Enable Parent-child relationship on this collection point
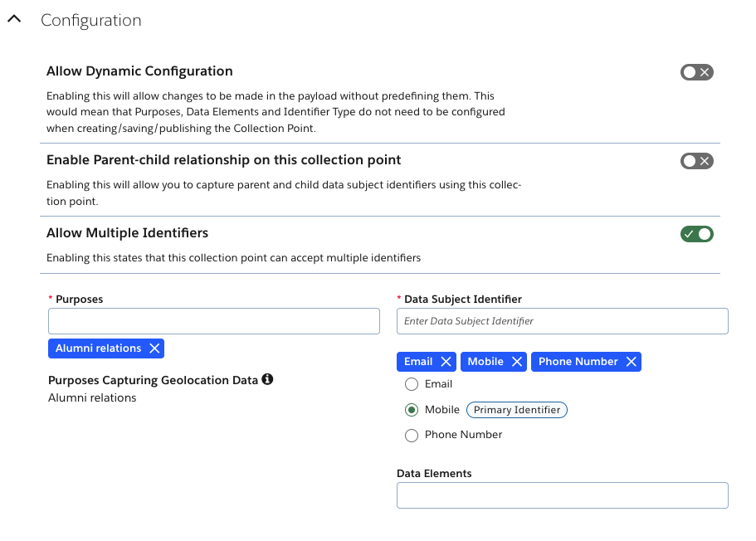 tap(696, 161)
